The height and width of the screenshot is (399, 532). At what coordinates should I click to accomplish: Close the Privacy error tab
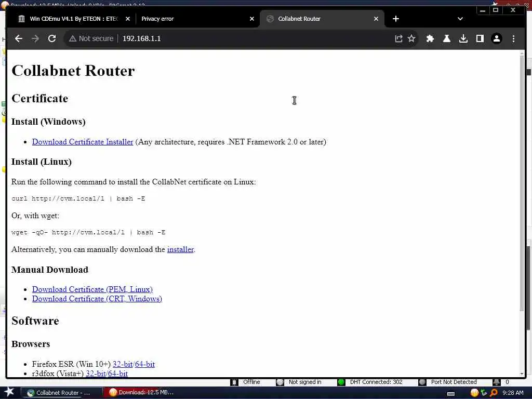pyautogui.click(x=252, y=19)
